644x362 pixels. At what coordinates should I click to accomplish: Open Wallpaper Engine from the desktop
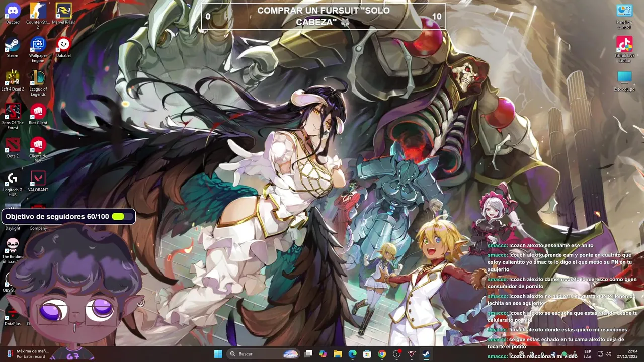[x=38, y=50]
